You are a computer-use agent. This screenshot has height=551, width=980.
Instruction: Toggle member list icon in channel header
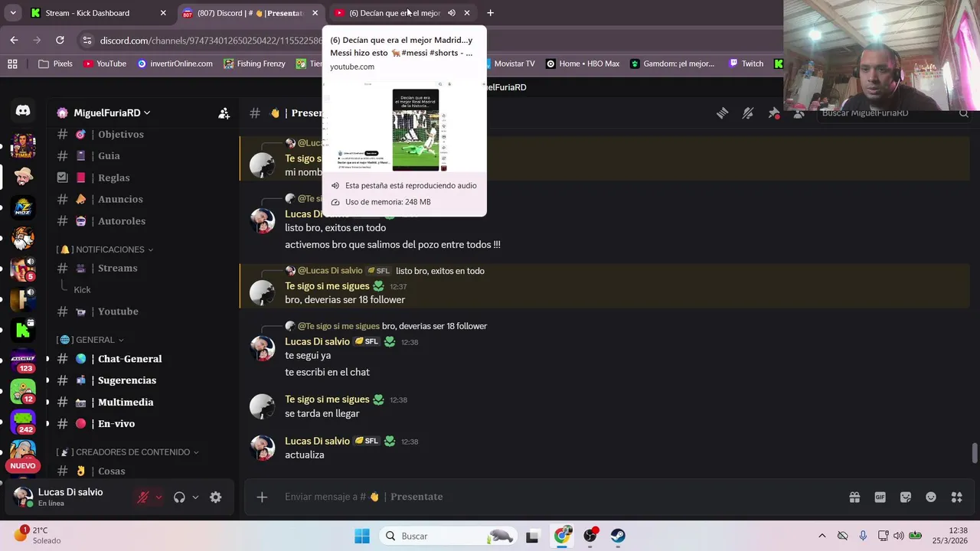pyautogui.click(x=799, y=113)
